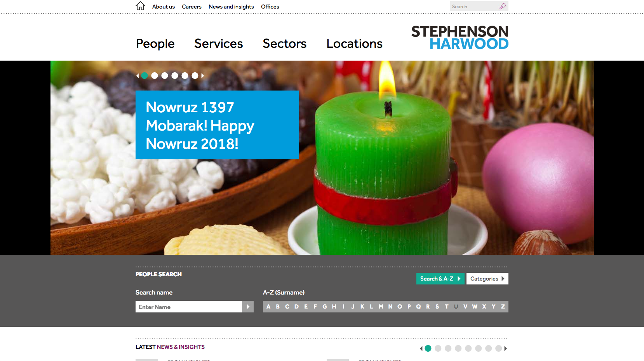Show previous news items with left arrow
This screenshot has height=361, width=644.
(x=421, y=349)
